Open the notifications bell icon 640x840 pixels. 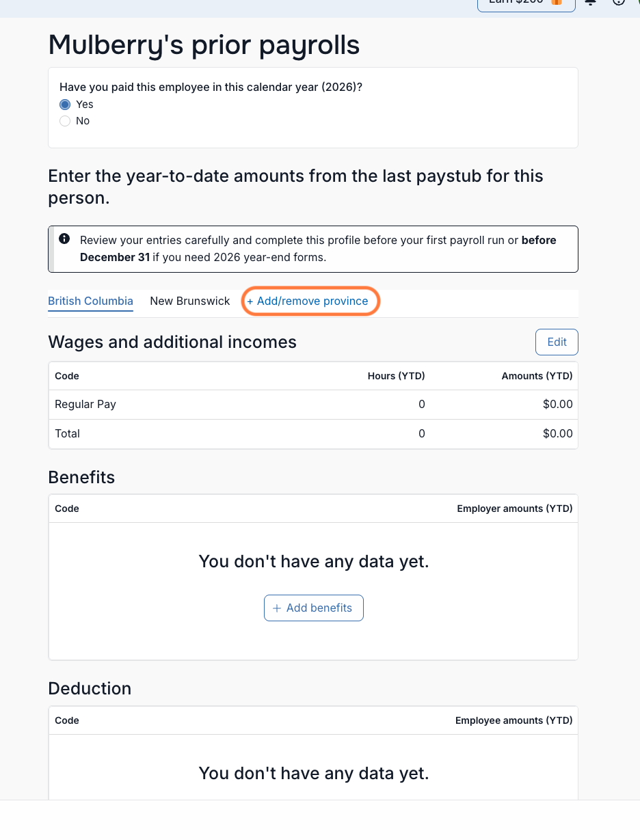coord(590,3)
